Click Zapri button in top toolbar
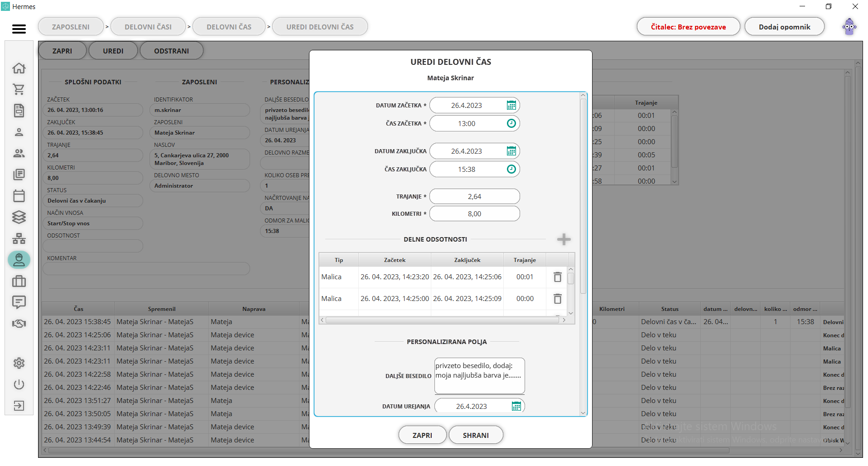 62,51
